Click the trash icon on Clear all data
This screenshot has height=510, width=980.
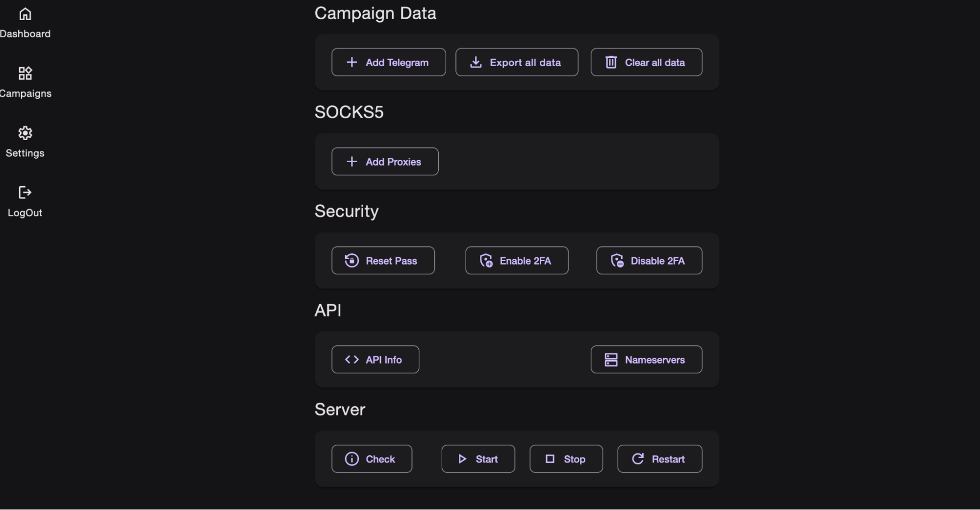pyautogui.click(x=611, y=62)
